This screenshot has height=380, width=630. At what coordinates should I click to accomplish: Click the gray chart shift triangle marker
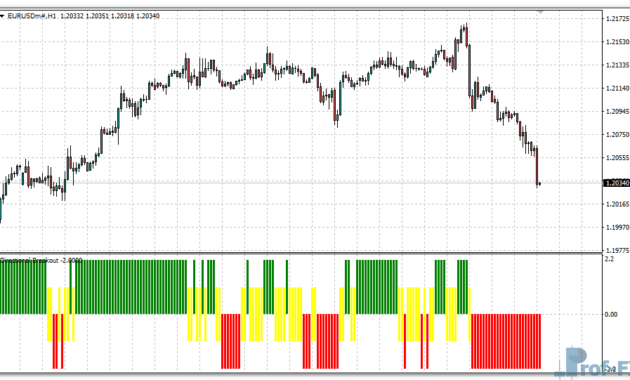pyautogui.click(x=540, y=12)
